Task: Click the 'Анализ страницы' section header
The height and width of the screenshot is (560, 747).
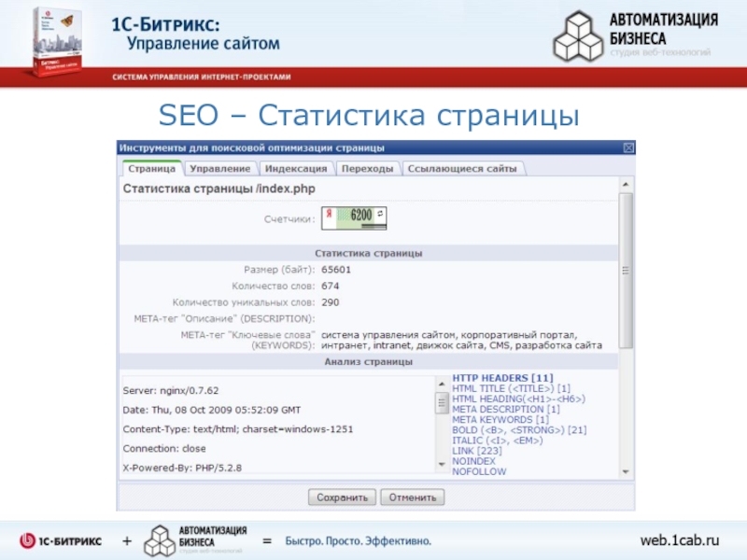Action: [368, 362]
